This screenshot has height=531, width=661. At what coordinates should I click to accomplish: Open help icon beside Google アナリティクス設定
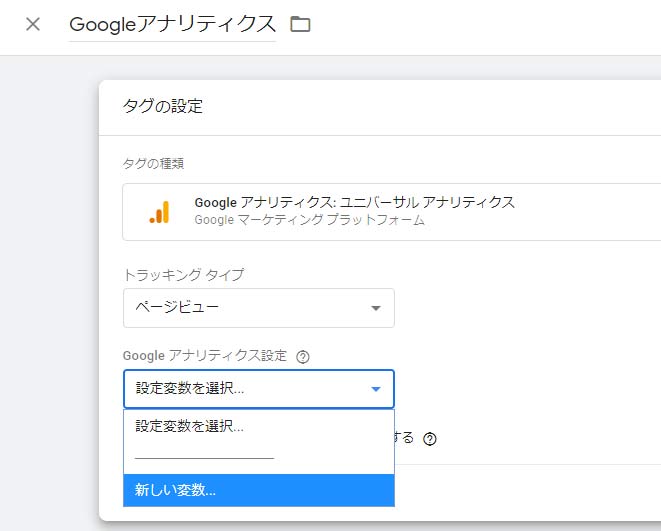tap(303, 357)
